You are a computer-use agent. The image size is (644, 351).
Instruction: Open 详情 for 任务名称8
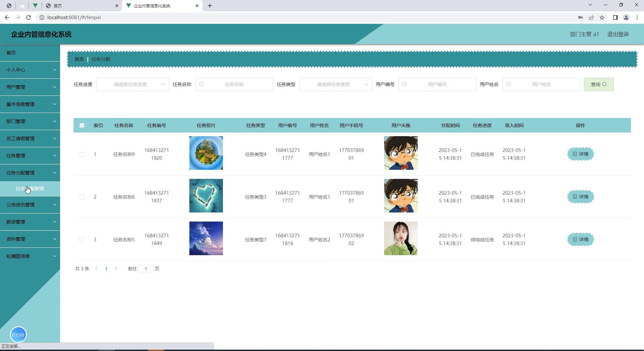click(x=581, y=197)
